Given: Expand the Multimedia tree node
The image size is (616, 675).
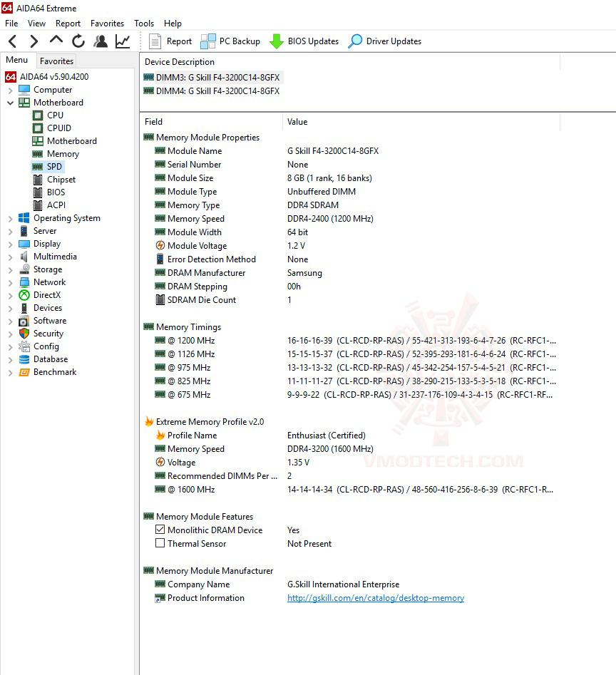Looking at the screenshot, I should point(10,257).
